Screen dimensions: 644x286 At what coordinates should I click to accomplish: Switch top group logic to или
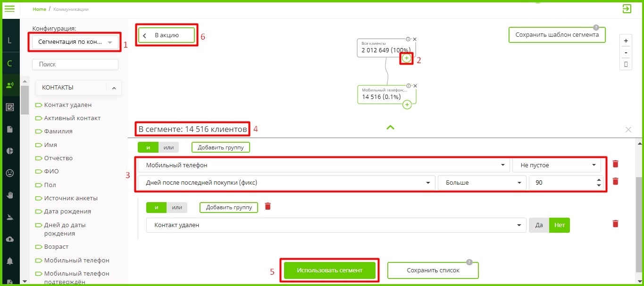point(168,147)
